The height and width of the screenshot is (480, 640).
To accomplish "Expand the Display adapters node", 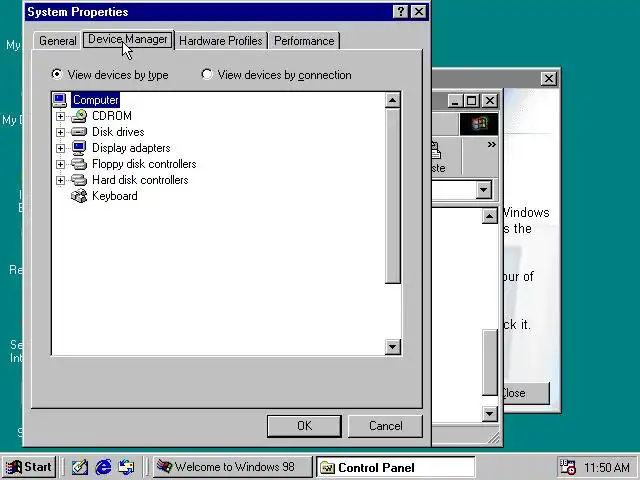I will point(60,148).
